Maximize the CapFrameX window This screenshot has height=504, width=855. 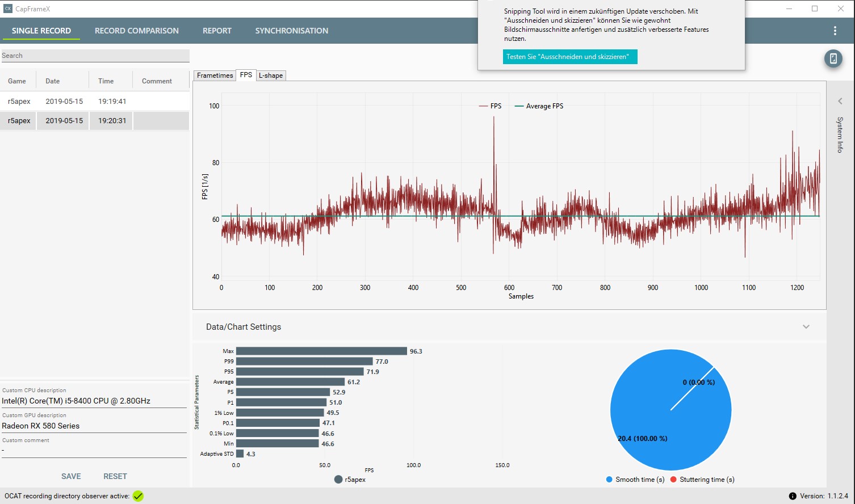(x=815, y=9)
